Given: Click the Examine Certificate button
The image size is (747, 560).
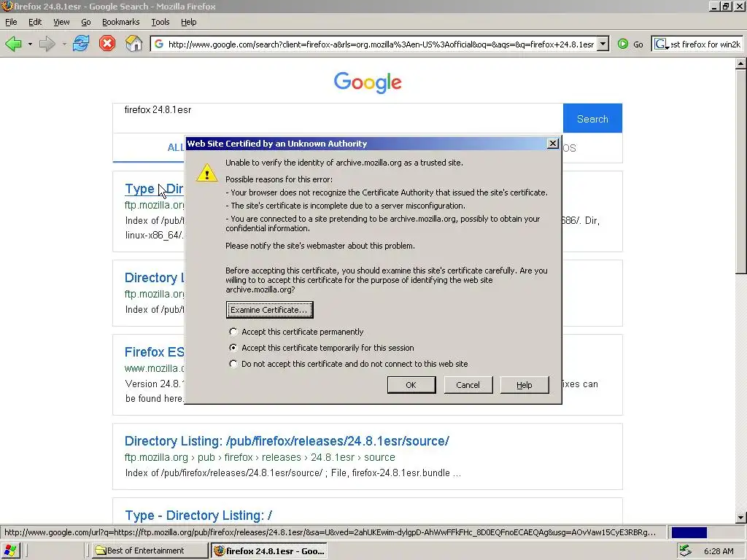Looking at the screenshot, I should pyautogui.click(x=269, y=310).
